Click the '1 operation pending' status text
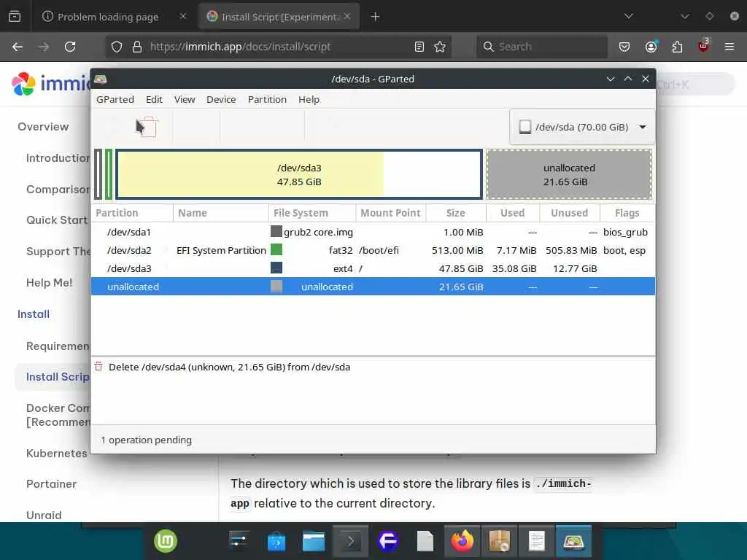747x560 pixels. click(x=146, y=440)
